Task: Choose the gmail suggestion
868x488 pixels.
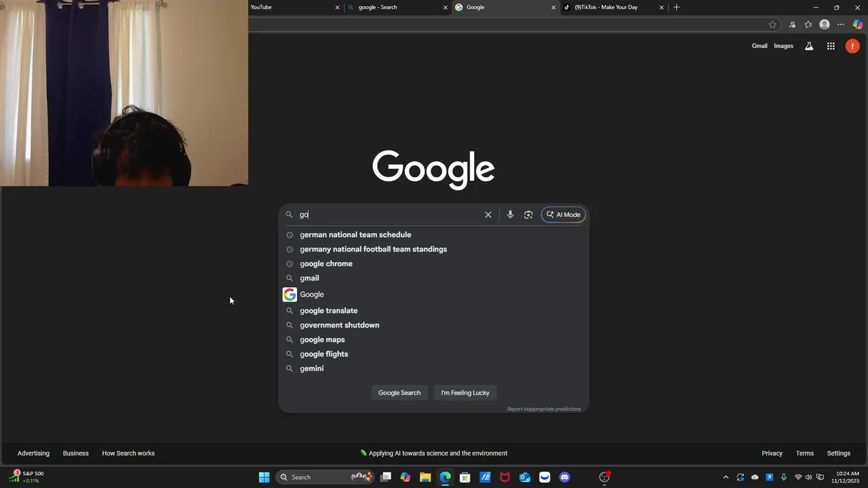Action: coord(433,278)
